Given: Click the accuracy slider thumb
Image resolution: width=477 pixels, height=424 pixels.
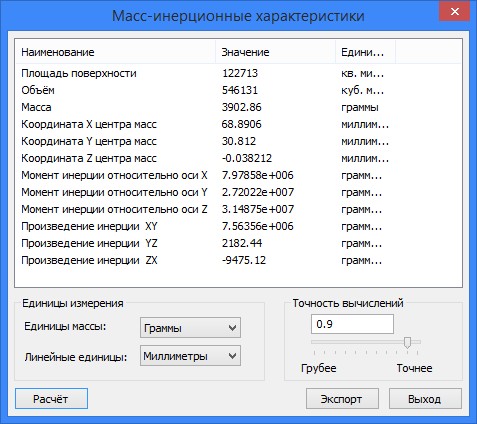Looking at the screenshot, I should point(407,342).
